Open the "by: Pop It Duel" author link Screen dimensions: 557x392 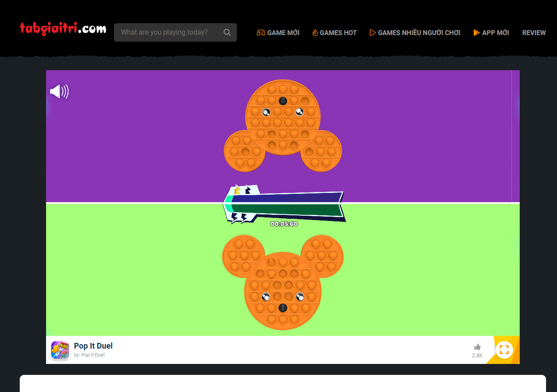click(89, 355)
